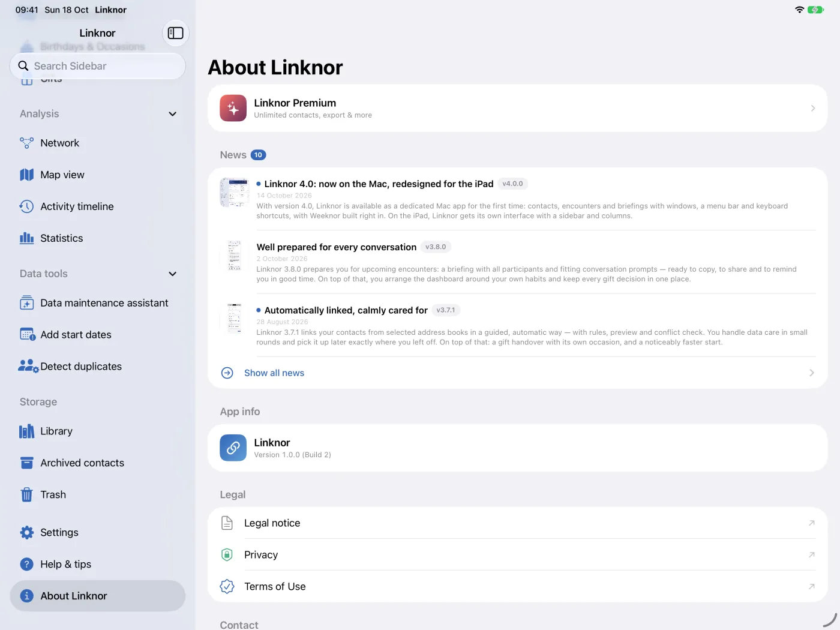Go to Help & tips sidebar item
840x630 pixels.
[x=98, y=565]
